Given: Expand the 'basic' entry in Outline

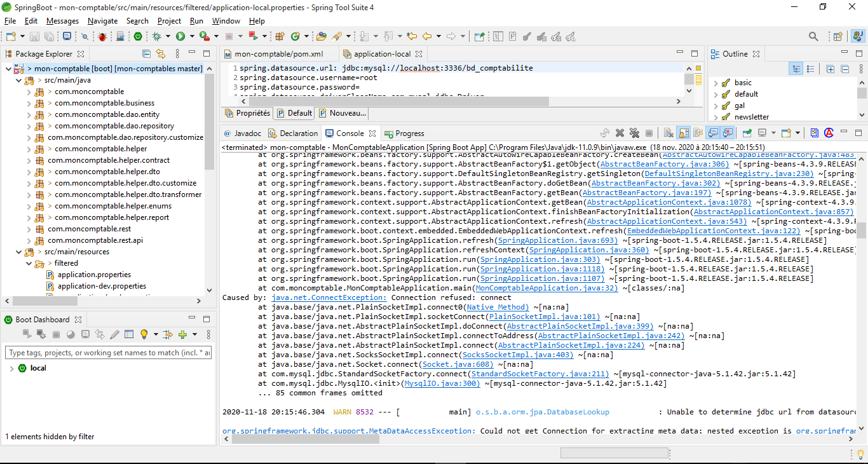Looking at the screenshot, I should pyautogui.click(x=716, y=83).
